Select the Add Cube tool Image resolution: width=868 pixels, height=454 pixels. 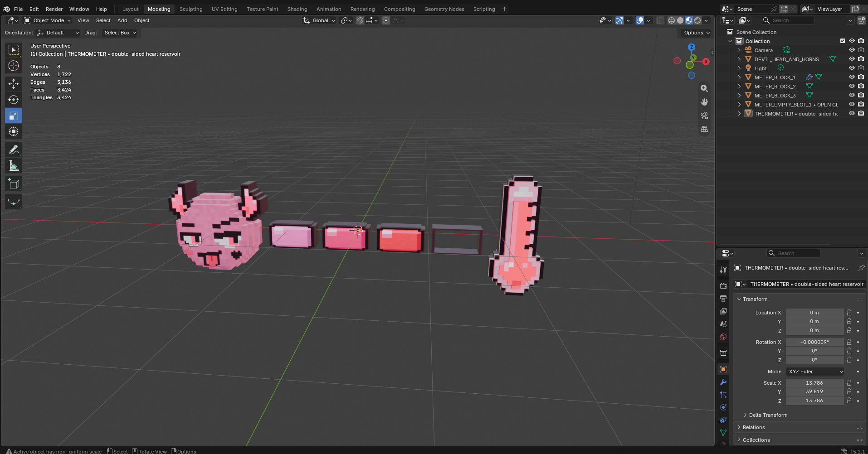coord(14,184)
